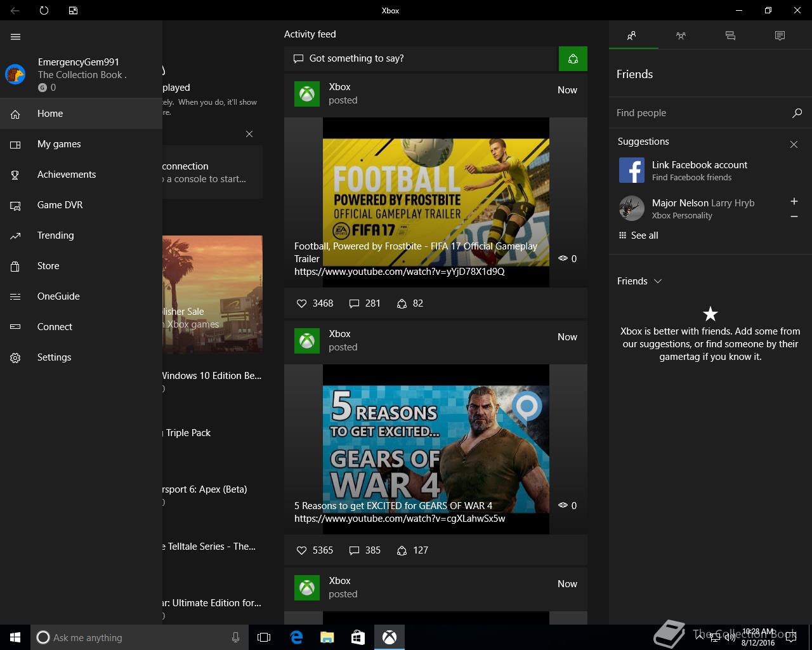Click the Cortana Ask me anything box
Screen dimensions: 812x650
click(x=138, y=637)
